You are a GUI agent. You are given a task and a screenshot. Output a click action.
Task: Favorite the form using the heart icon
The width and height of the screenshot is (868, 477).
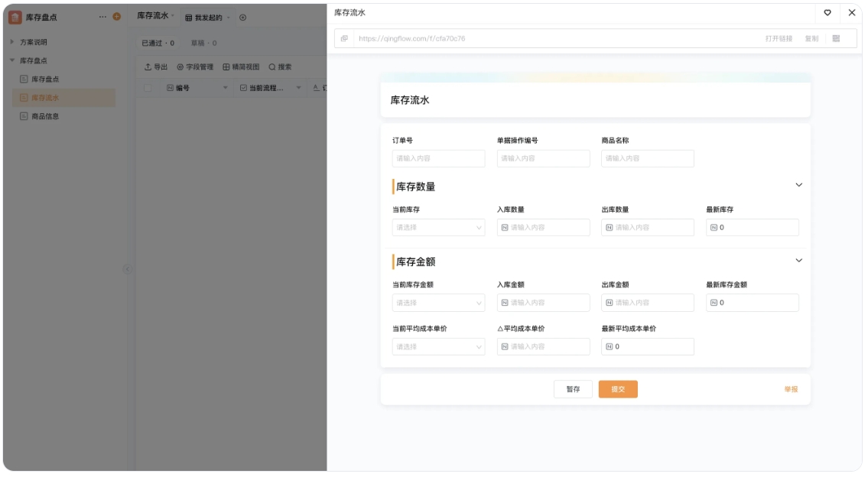click(827, 13)
